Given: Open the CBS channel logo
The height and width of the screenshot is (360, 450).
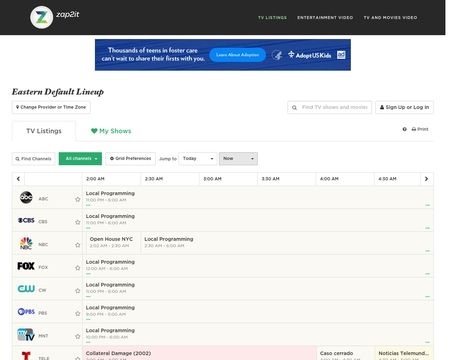Looking at the screenshot, I should coord(26,220).
